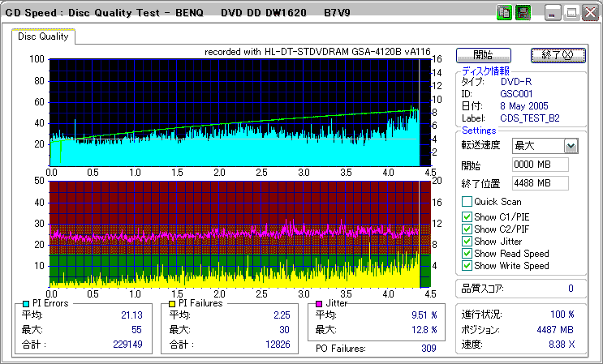603x364 pixels.
Task: Click the disc ID value GSC001
Action: [x=516, y=94]
